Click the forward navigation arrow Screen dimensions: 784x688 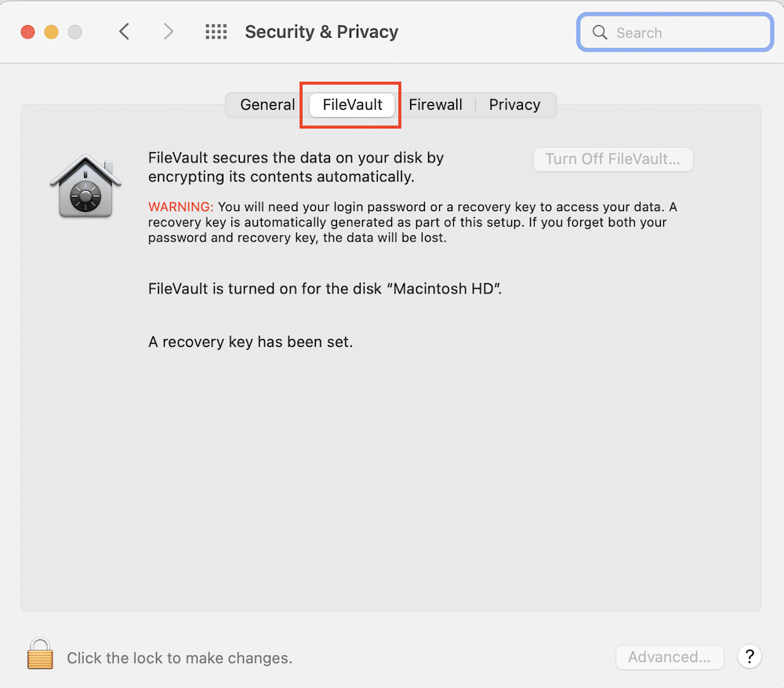[x=168, y=31]
